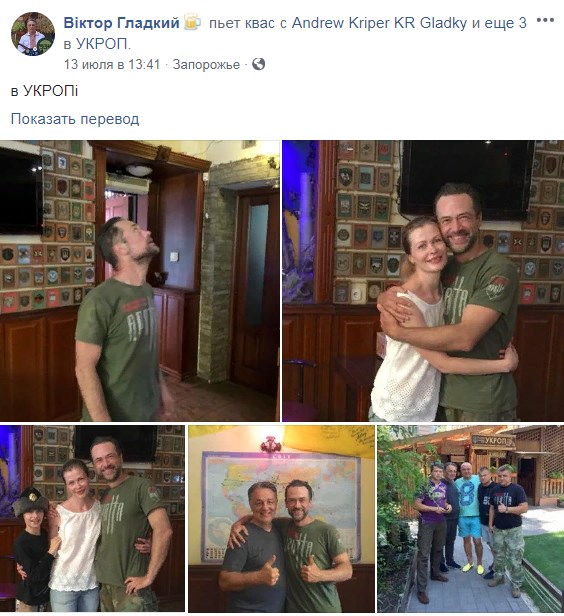Viewport: 564px width, 616px height.
Task: Open photo of man looking up
Action: point(140,280)
